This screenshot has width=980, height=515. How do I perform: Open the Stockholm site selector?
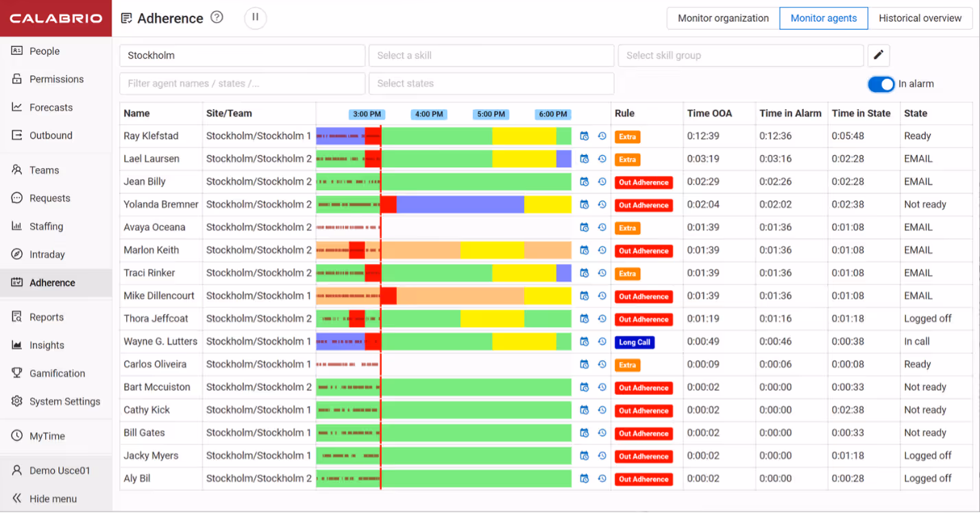point(242,56)
